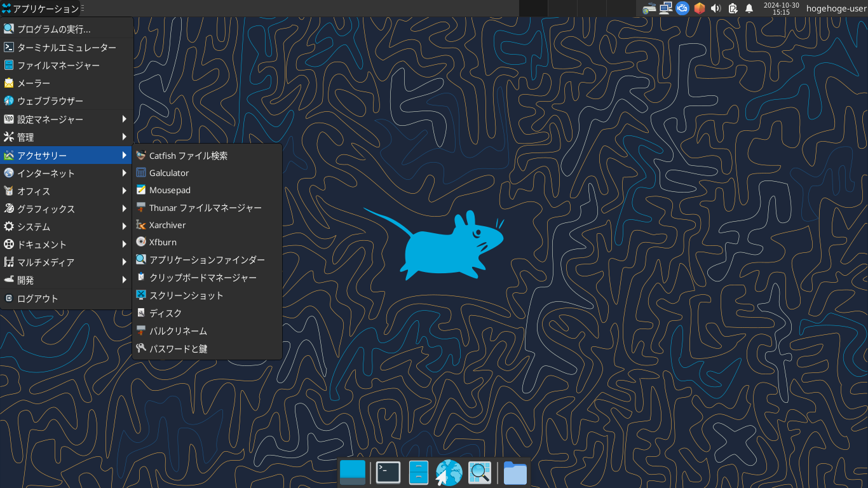Open パスワードと鍵 via its keys icon

(141, 348)
